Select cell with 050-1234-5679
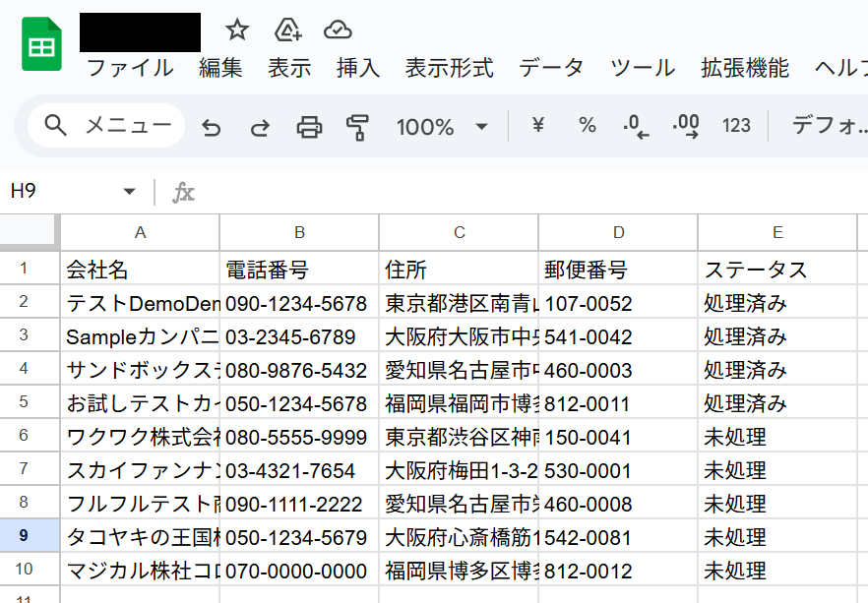The height and width of the screenshot is (603, 868). 299,536
